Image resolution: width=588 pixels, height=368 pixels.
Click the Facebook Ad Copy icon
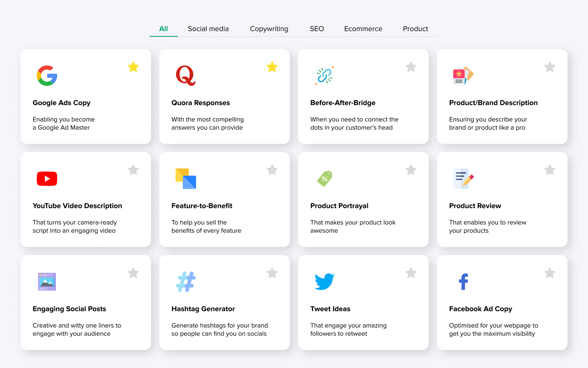(463, 281)
